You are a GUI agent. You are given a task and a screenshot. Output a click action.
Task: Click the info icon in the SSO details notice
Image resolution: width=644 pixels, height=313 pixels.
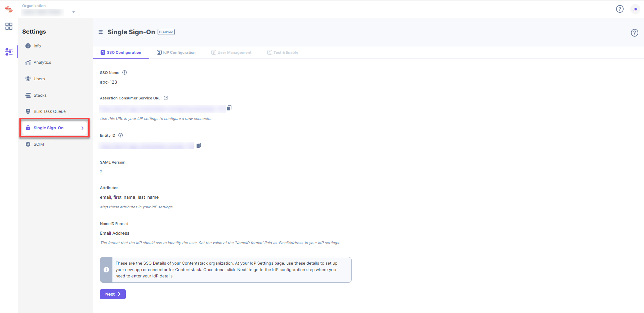tap(106, 270)
